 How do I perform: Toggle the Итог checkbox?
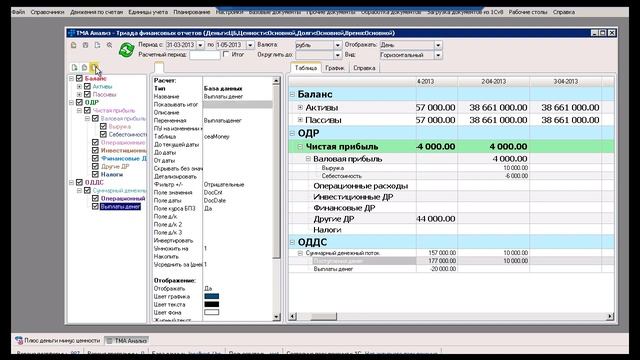click(226, 54)
